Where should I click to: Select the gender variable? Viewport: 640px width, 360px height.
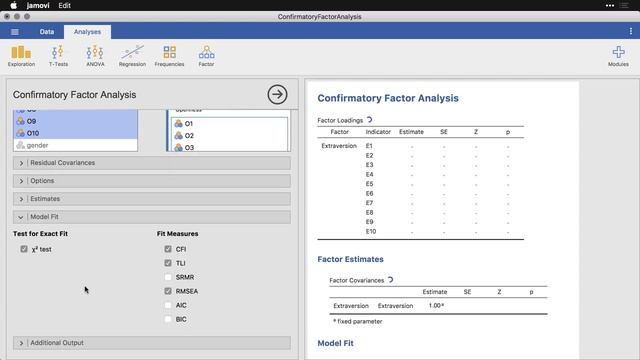(x=76, y=145)
